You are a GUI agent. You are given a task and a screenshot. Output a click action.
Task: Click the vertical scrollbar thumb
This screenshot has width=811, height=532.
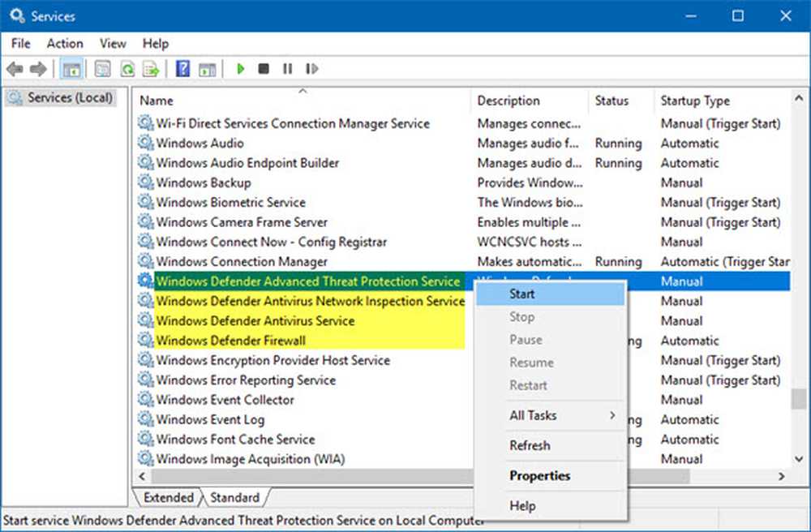799,399
